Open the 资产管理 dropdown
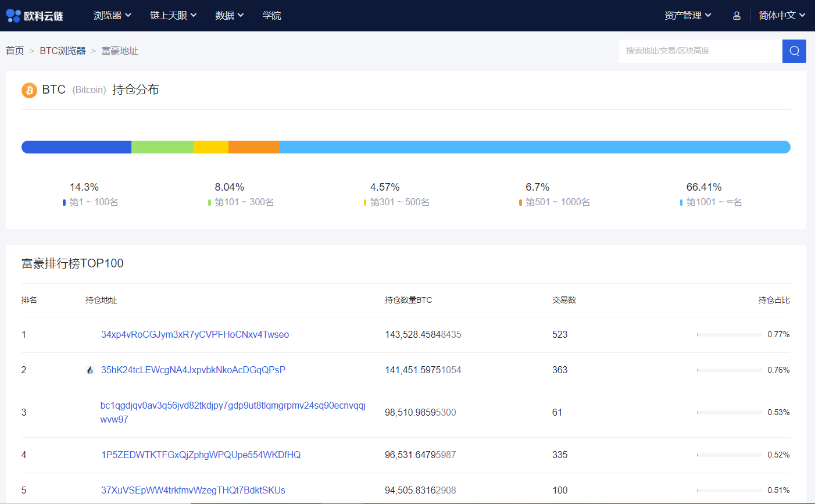The width and height of the screenshot is (815, 504). pyautogui.click(x=688, y=16)
